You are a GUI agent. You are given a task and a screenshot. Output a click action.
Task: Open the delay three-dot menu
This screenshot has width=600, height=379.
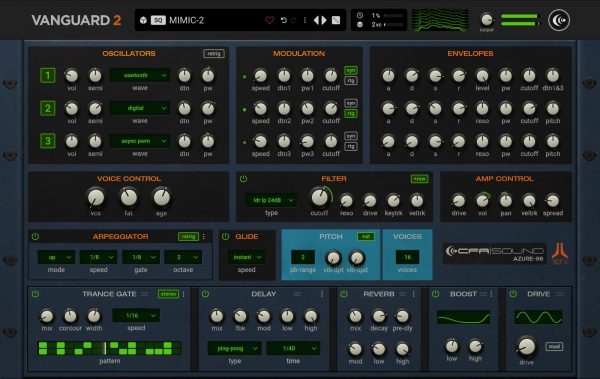pos(322,294)
